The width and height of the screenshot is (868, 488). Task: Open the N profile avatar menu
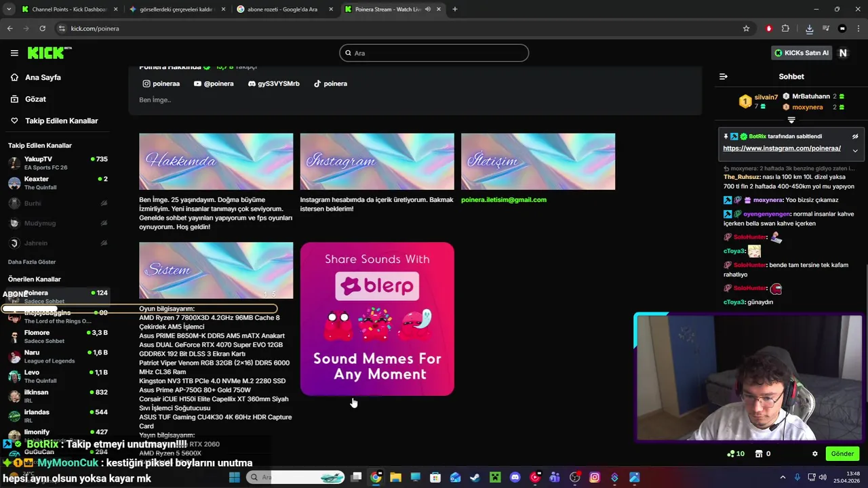click(843, 53)
